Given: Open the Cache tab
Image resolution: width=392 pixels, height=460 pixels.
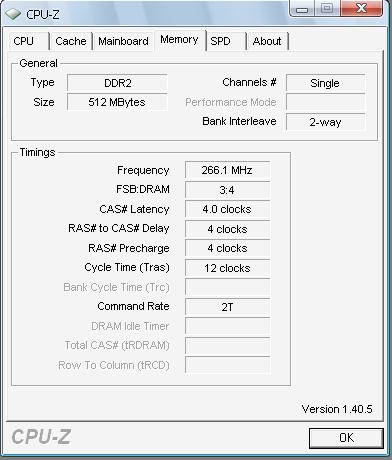Looking at the screenshot, I should (71, 41).
